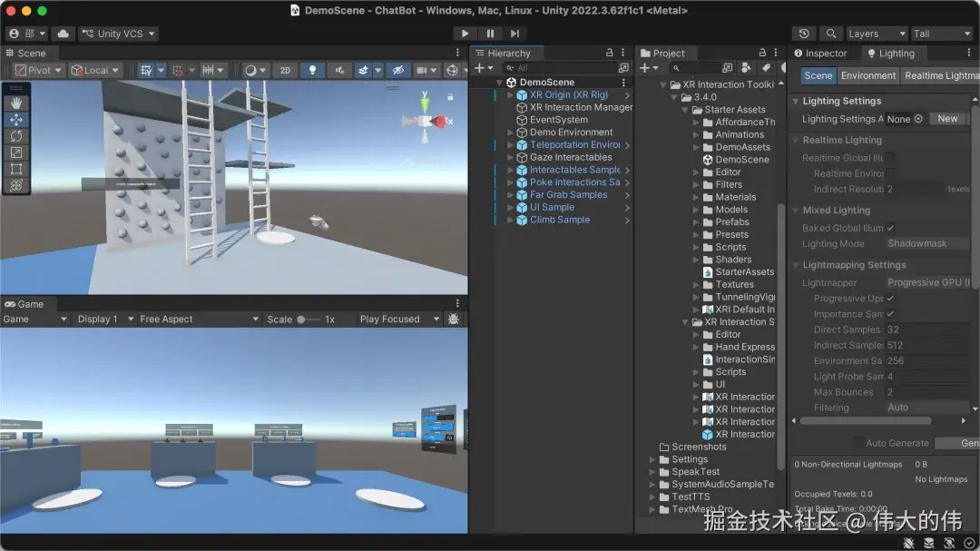This screenshot has height=551, width=980.
Task: Open the Unity cloud services icon
Action: point(64,34)
